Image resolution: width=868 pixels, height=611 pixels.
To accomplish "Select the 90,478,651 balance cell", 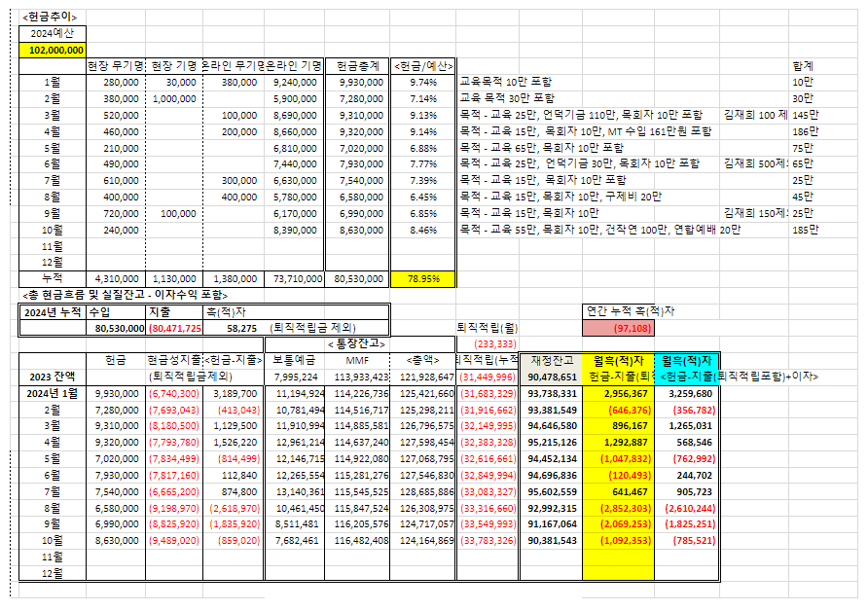I will point(552,377).
